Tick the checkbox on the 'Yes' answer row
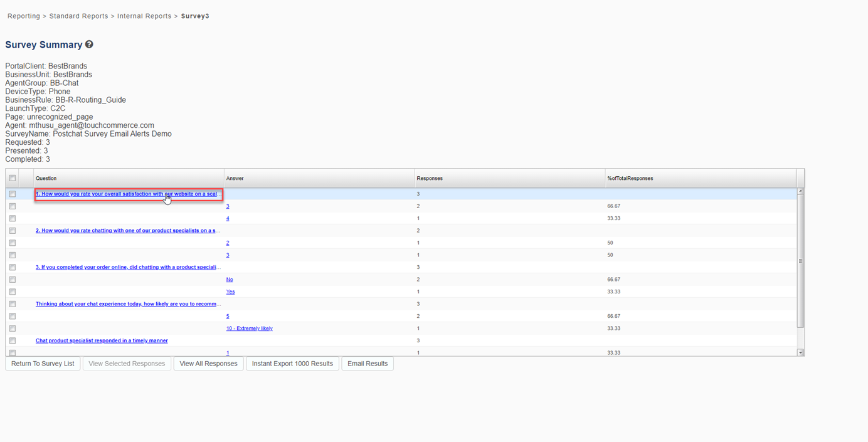Screen dimensions: 868x442 click(13, 292)
